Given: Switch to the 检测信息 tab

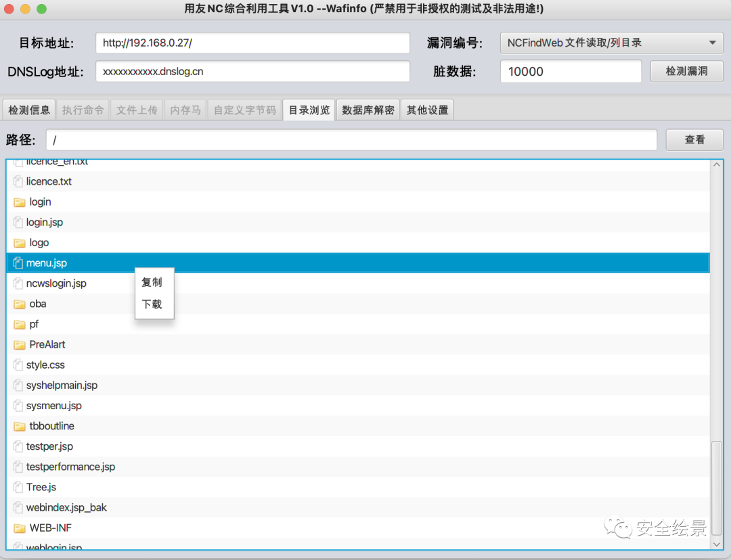Looking at the screenshot, I should [29, 110].
